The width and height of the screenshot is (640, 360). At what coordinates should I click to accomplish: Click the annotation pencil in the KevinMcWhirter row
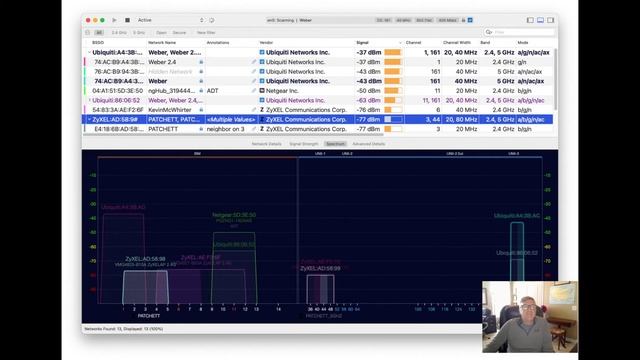coord(254,110)
